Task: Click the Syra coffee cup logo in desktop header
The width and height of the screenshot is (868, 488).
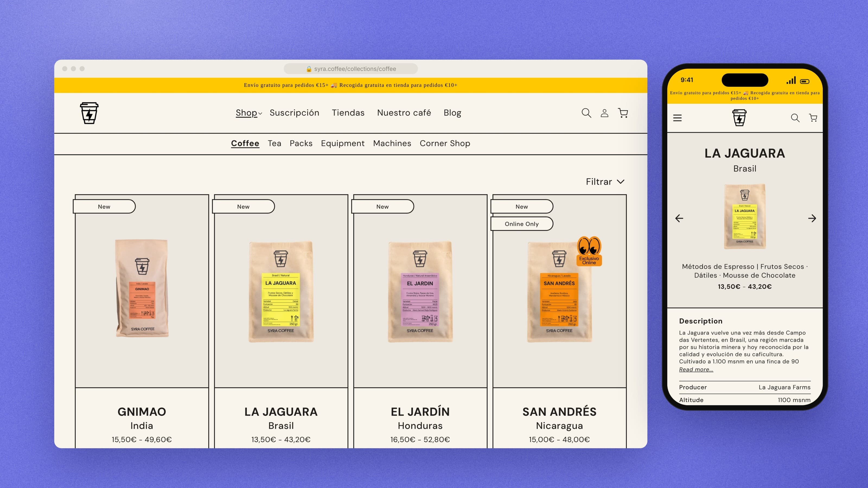Action: (x=89, y=113)
